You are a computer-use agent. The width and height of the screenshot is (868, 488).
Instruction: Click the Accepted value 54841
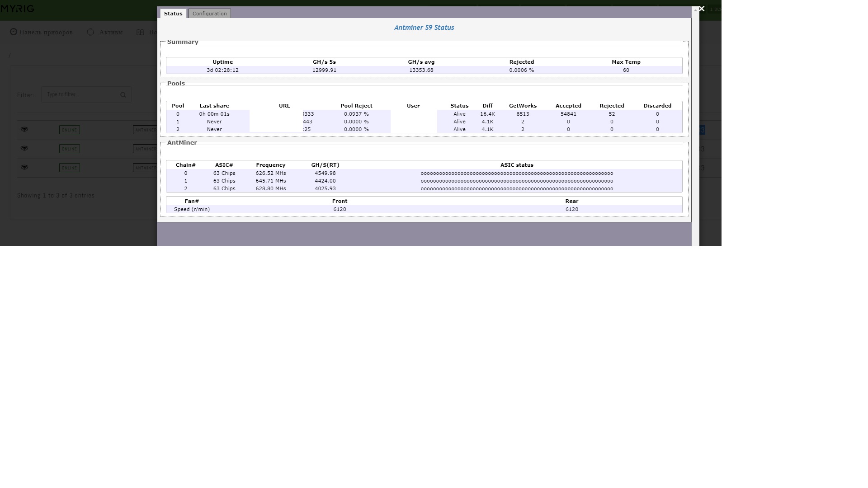568,114
